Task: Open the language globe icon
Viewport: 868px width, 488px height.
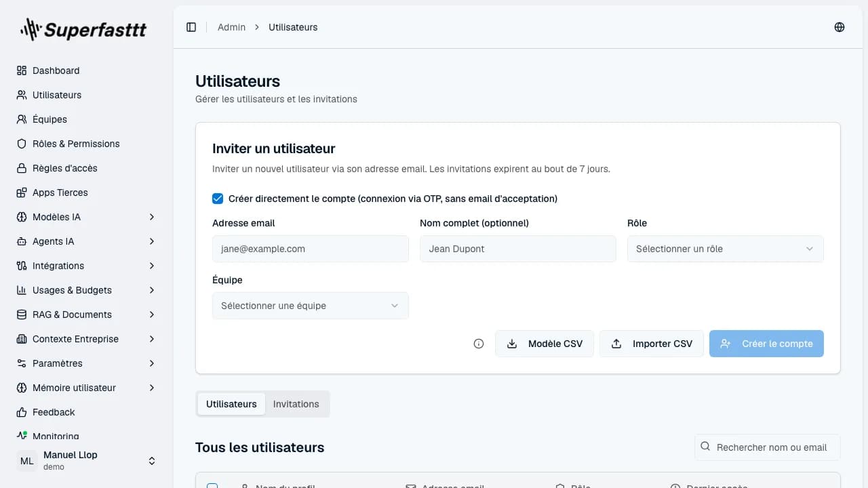Action: [x=840, y=27]
